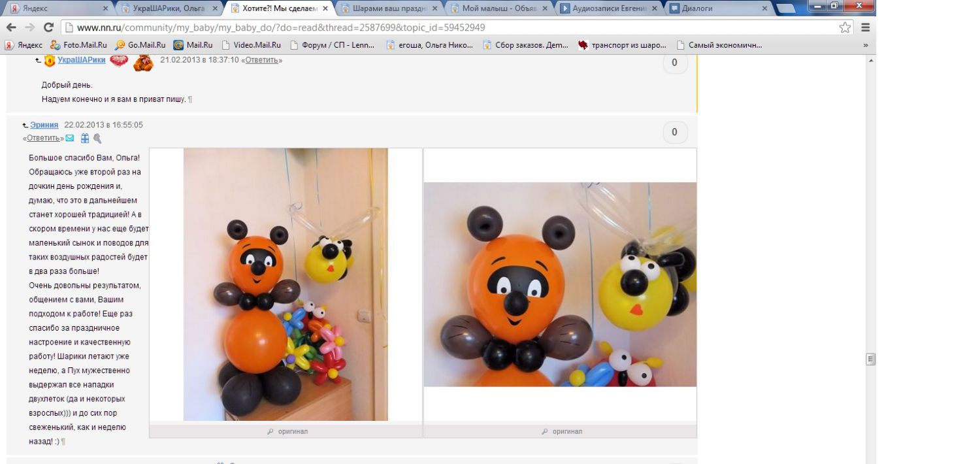Minimize the browser window
Screen dimensions: 980x464
tap(816, 5)
